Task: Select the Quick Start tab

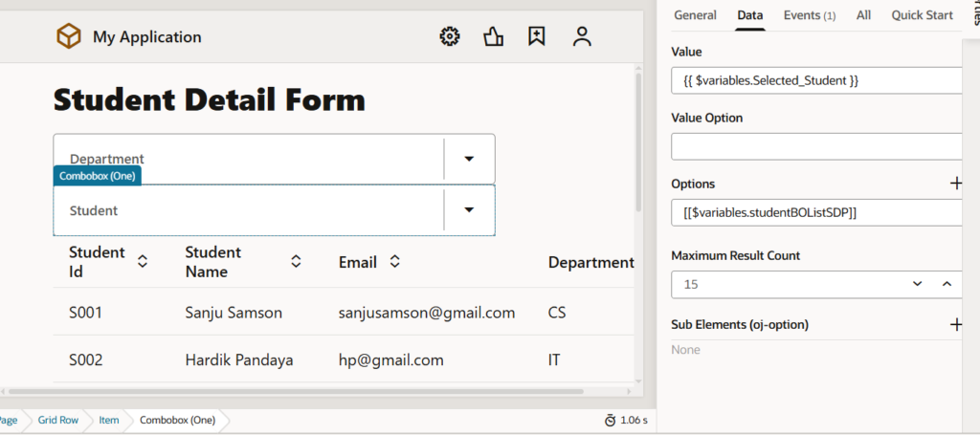Action: click(x=922, y=14)
